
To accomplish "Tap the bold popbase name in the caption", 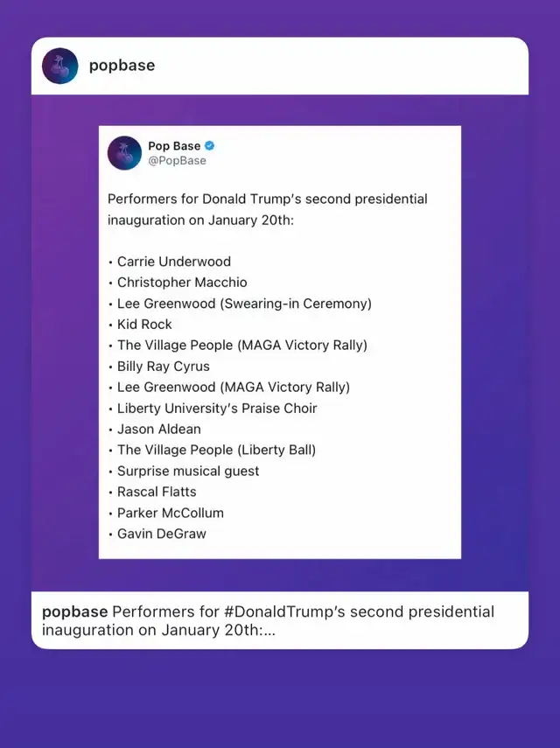I will click(75, 612).
